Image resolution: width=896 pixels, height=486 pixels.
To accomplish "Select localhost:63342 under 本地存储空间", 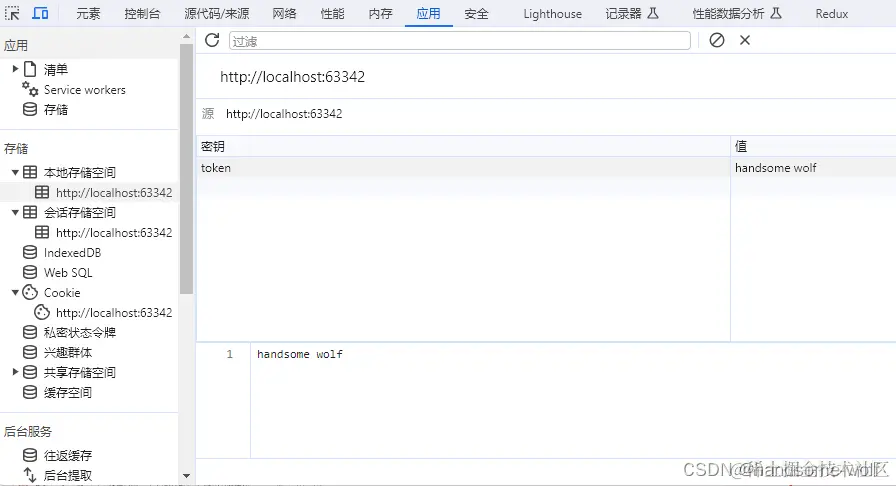I will (x=114, y=193).
